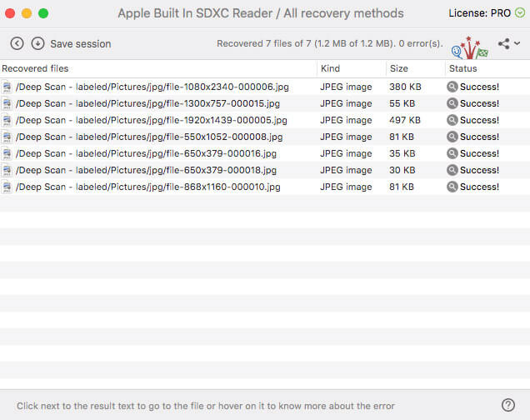Viewport: 530px width, 420px height.
Task: Click Success! status for file-1080x2340-000006.jpg
Action: tap(479, 87)
